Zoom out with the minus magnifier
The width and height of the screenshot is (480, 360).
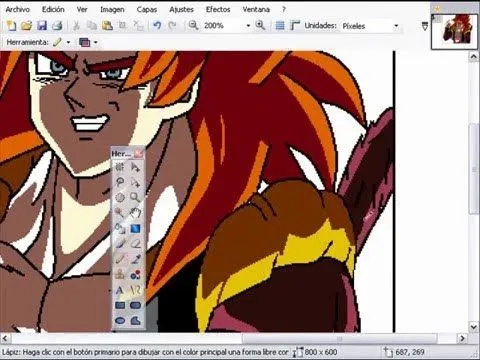[193, 25]
